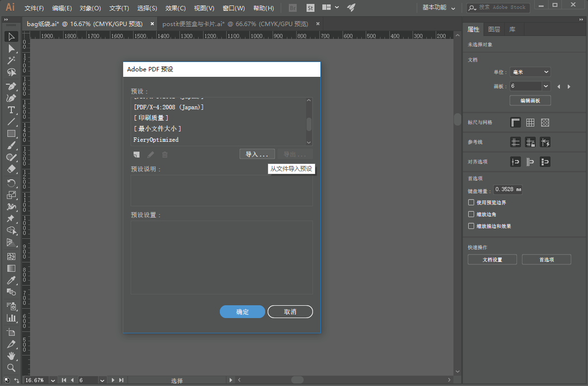The image size is (588, 386).
Task: Click the edit preset pencil icon
Action: tap(151, 155)
